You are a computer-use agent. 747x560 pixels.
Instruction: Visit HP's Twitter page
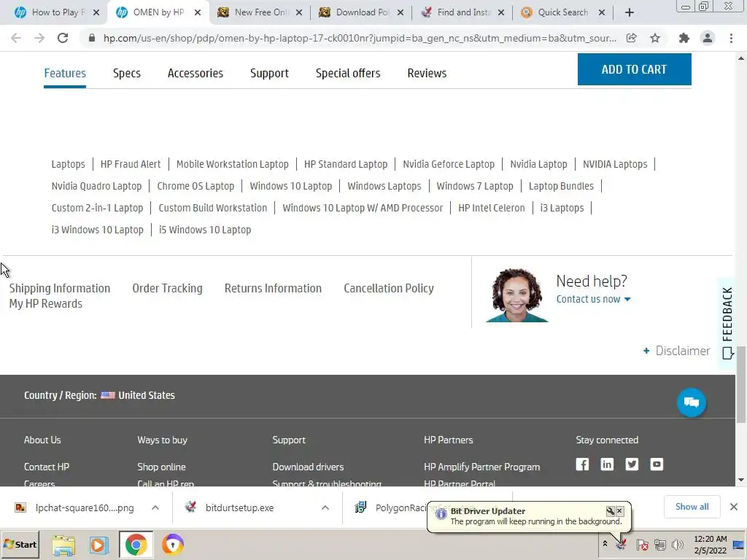point(632,464)
